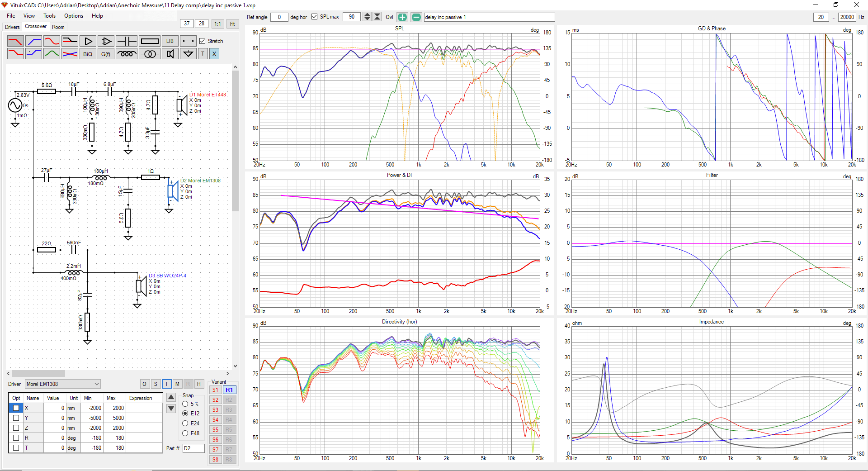Add a G(f) transfer function block
The width and height of the screenshot is (868, 471).
[106, 54]
